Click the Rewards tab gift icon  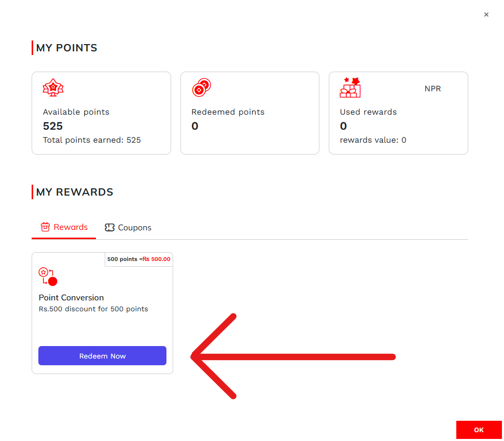click(x=45, y=227)
